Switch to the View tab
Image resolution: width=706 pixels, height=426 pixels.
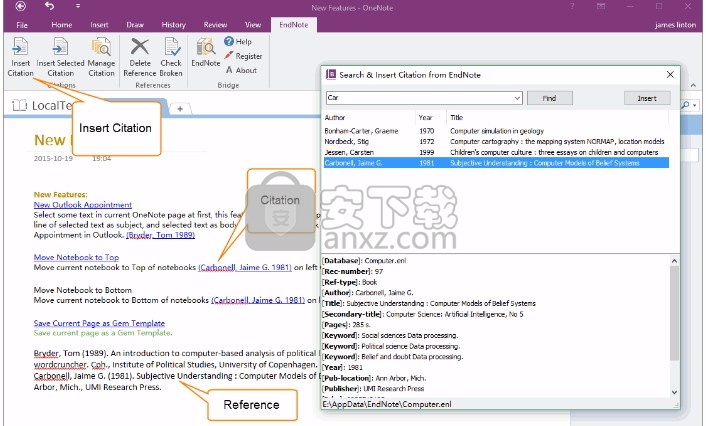[253, 25]
